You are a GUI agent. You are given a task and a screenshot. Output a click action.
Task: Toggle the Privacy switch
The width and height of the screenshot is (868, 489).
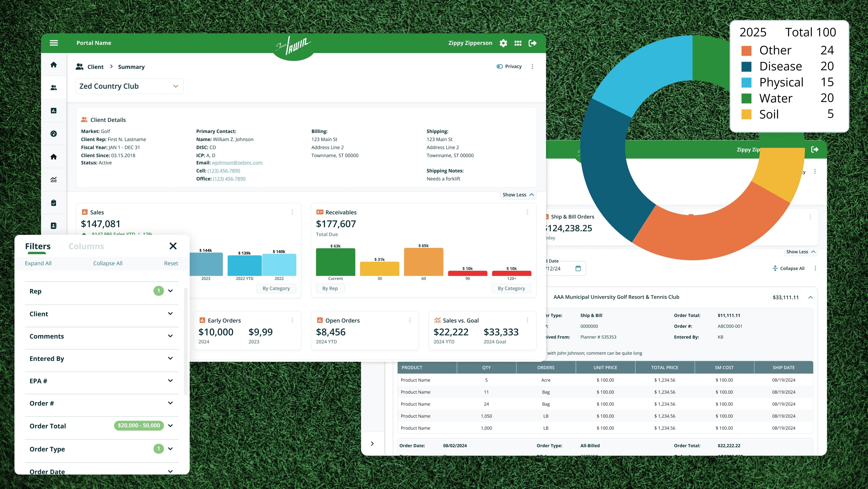click(x=500, y=66)
